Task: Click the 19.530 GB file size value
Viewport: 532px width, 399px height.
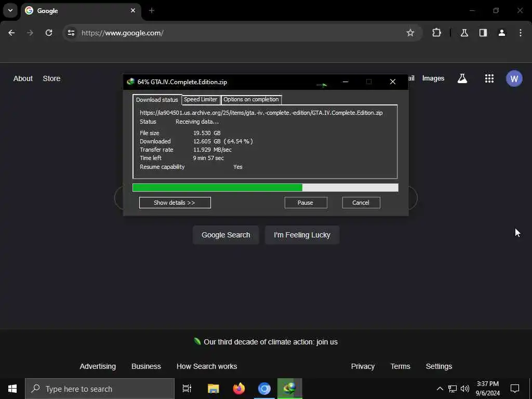Action: 207,133
